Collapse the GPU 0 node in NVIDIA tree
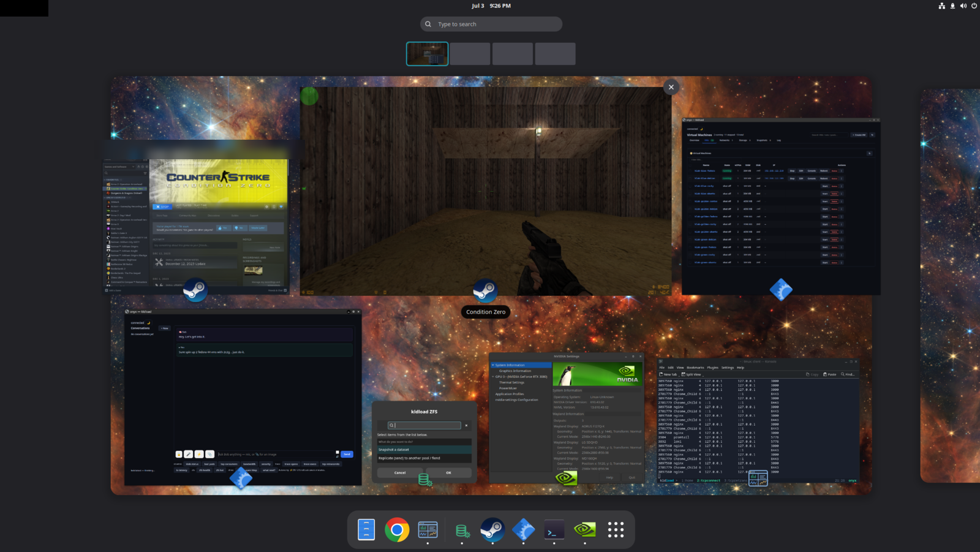Image resolution: width=980 pixels, height=552 pixels. coord(493,377)
